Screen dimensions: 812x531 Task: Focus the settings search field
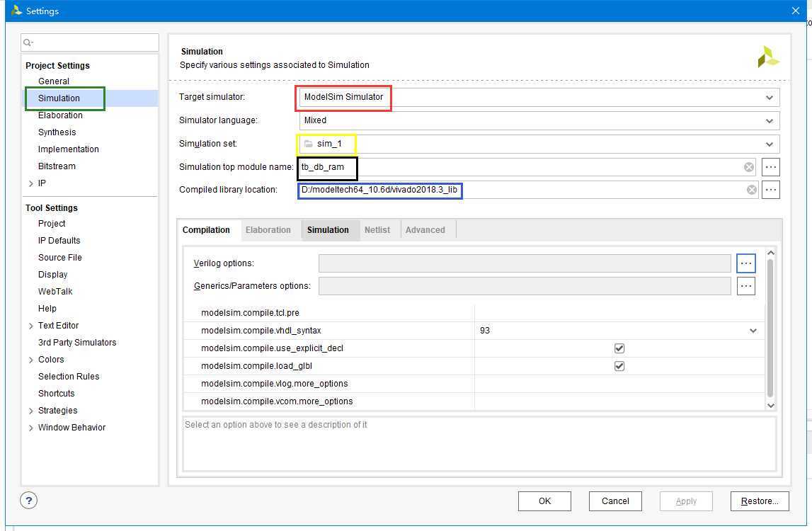90,42
